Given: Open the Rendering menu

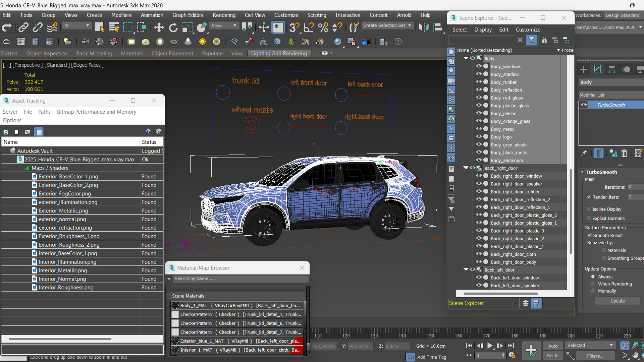Looking at the screenshot, I should coord(224,15).
